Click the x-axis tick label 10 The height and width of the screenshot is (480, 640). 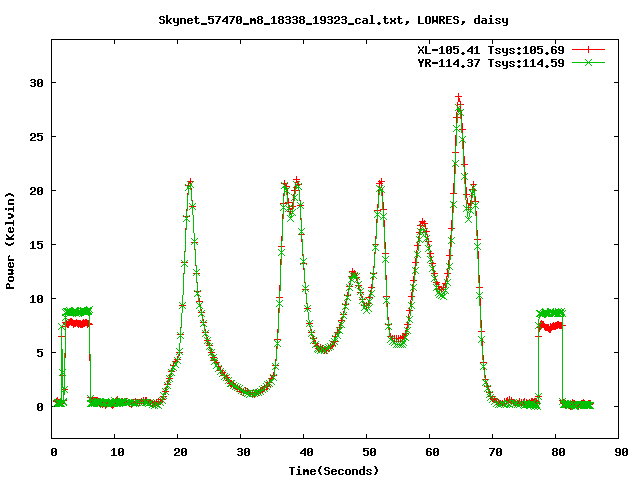[117, 452]
